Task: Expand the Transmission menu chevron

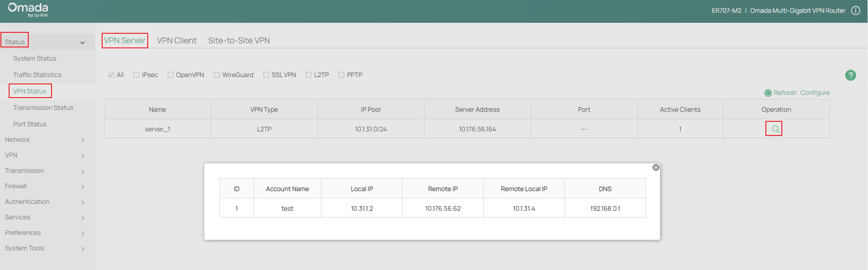Action: point(83,171)
